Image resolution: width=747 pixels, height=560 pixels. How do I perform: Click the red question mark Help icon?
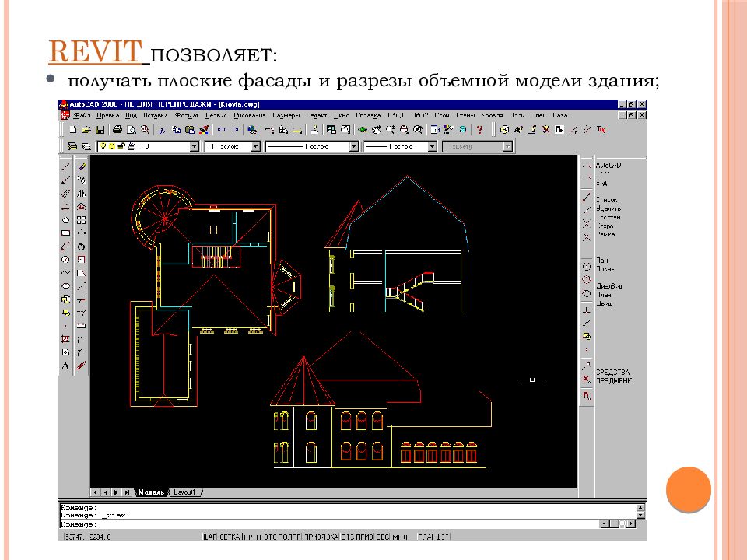(479, 130)
